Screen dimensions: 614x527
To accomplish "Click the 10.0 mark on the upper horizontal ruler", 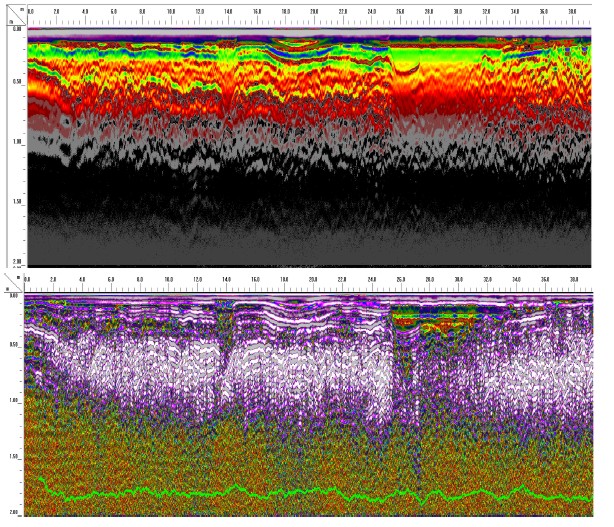I will 172,12.
